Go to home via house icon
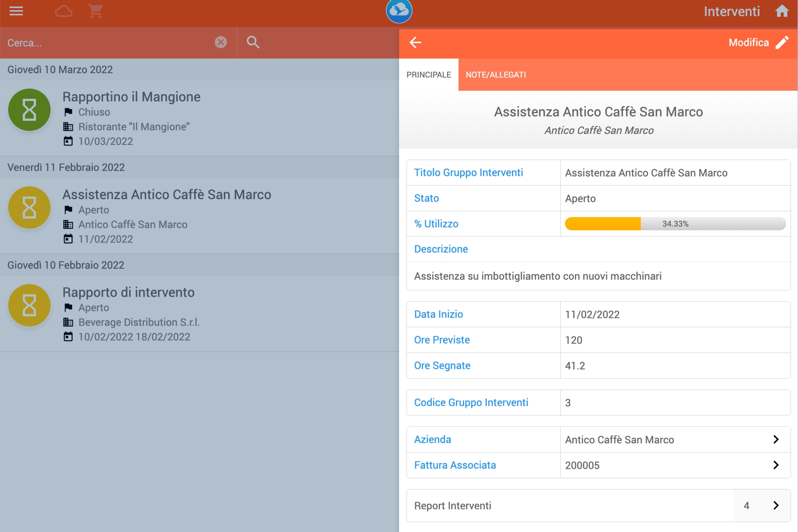Image resolution: width=798 pixels, height=532 pixels. coord(782,11)
